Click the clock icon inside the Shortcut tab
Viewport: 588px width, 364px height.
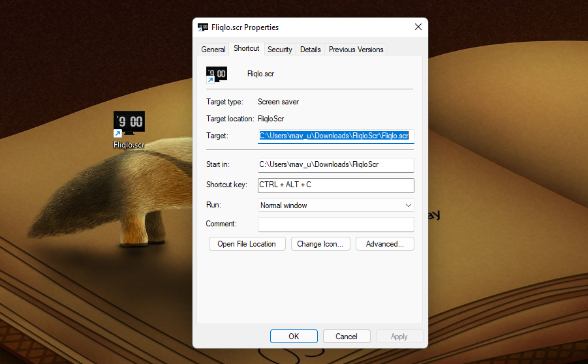217,74
